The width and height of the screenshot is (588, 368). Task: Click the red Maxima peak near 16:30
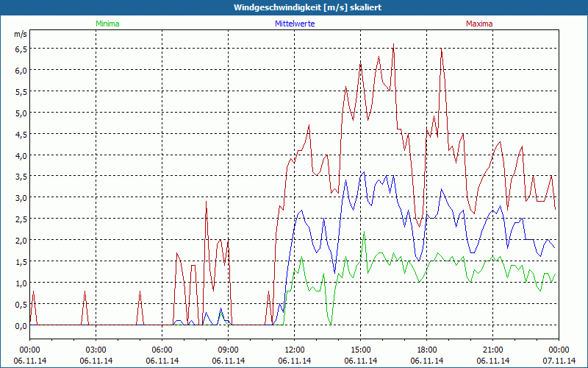tap(393, 44)
